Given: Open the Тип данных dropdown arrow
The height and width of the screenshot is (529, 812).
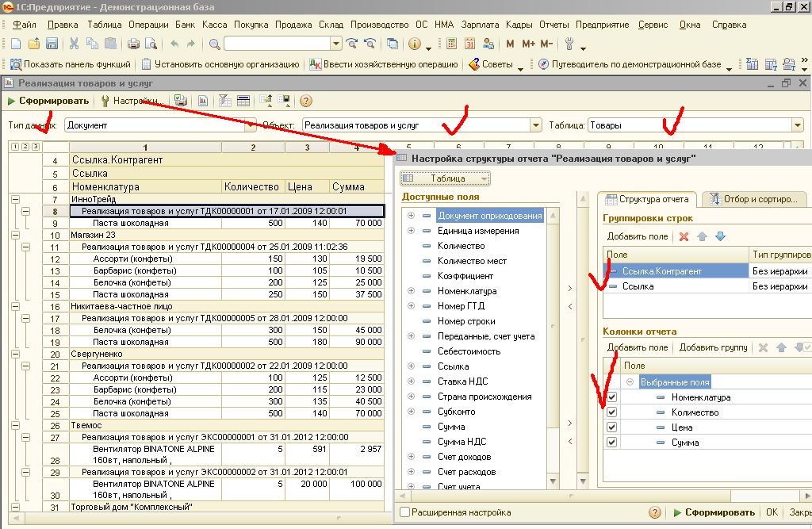Looking at the screenshot, I should click(251, 125).
